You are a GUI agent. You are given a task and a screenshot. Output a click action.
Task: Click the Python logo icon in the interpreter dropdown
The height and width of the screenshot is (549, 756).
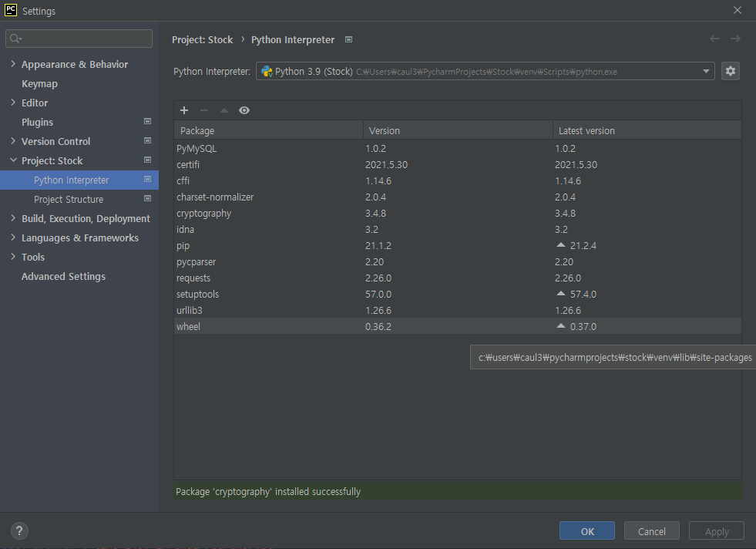point(267,72)
